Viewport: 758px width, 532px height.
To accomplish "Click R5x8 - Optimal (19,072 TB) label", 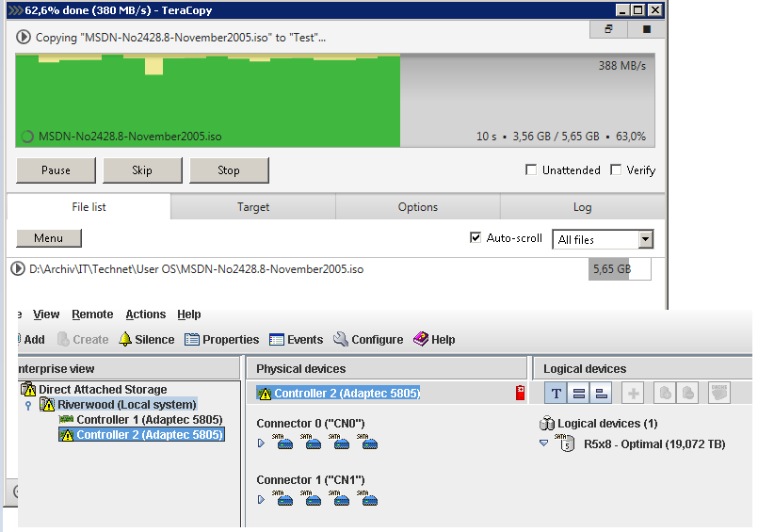I will click(654, 444).
